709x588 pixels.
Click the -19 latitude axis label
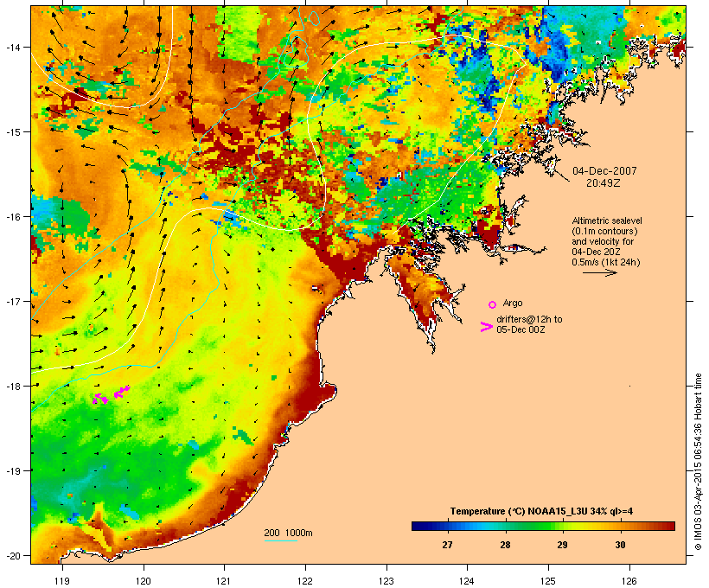[13, 471]
